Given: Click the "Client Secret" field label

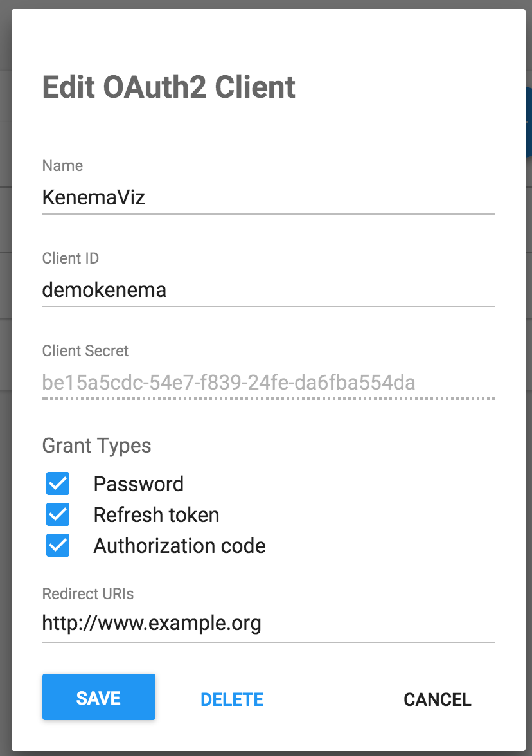Looking at the screenshot, I should (x=85, y=351).
